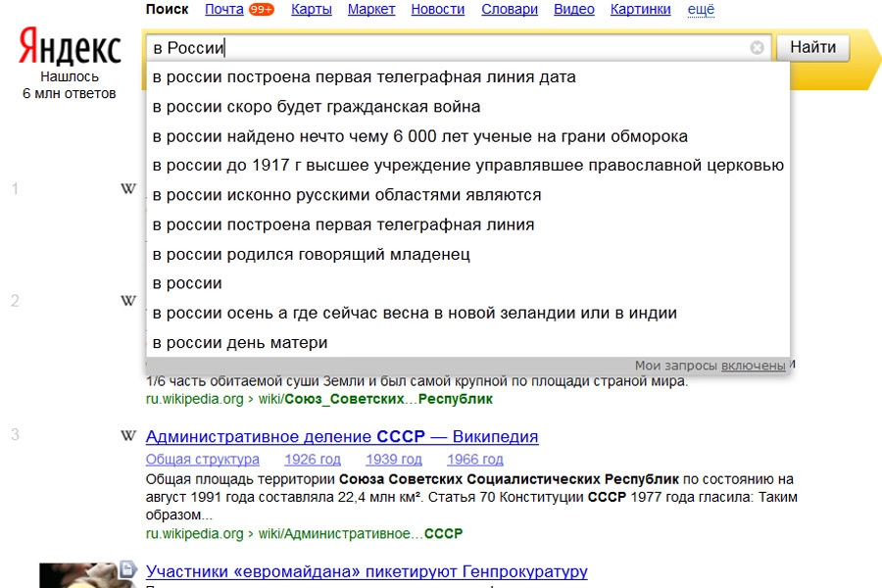This screenshot has height=588, width=882.
Task: Expand the "ещё" services menu
Action: coord(701,10)
